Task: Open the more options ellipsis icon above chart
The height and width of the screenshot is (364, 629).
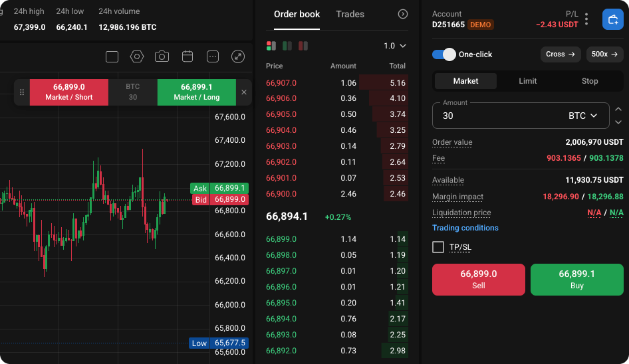Action: click(213, 57)
